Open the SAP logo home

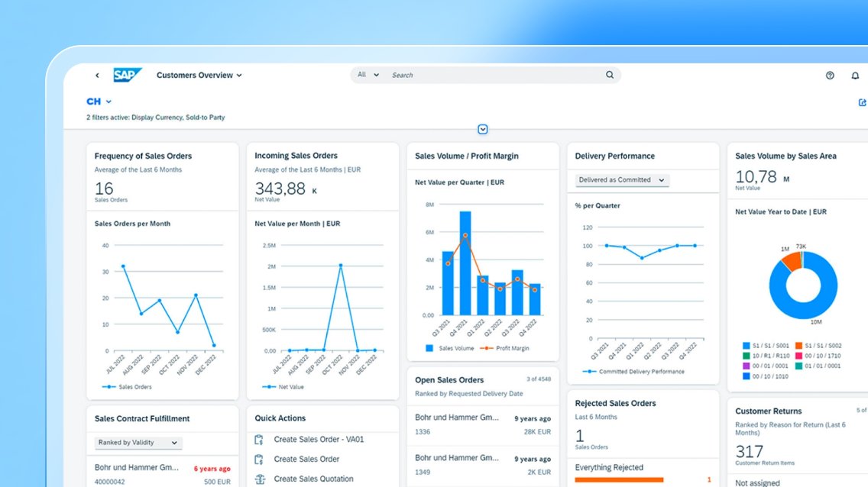[x=128, y=75]
